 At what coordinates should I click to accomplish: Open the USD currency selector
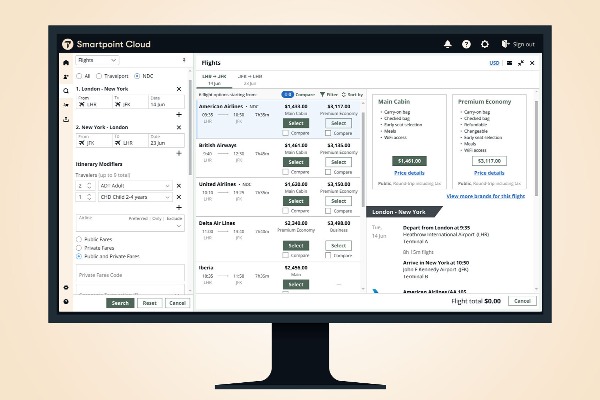[494, 62]
